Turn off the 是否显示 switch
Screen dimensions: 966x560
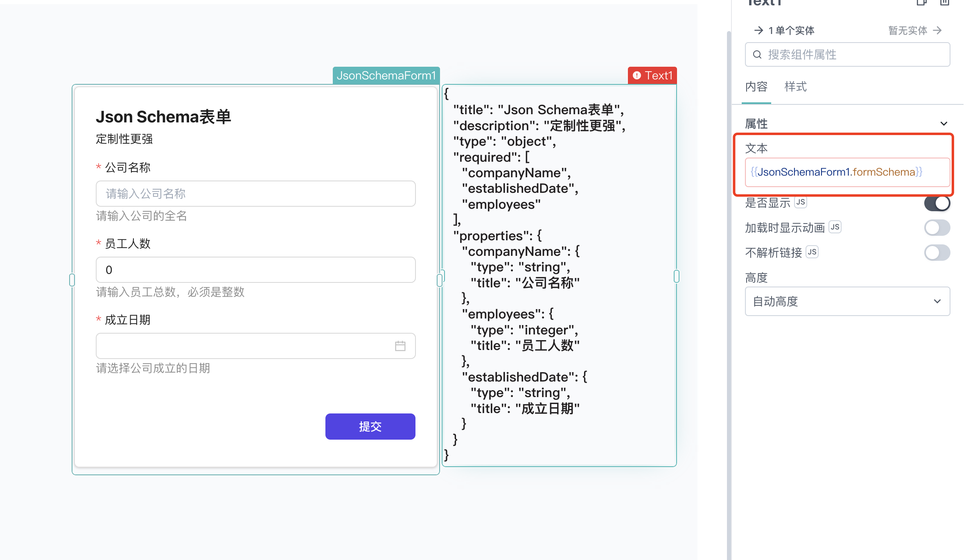pyautogui.click(x=937, y=203)
